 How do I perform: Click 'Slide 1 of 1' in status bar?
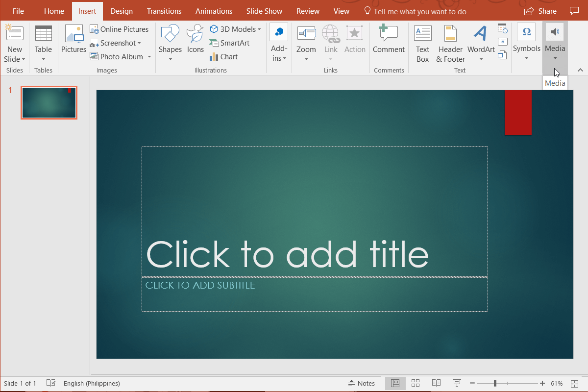[x=20, y=383]
